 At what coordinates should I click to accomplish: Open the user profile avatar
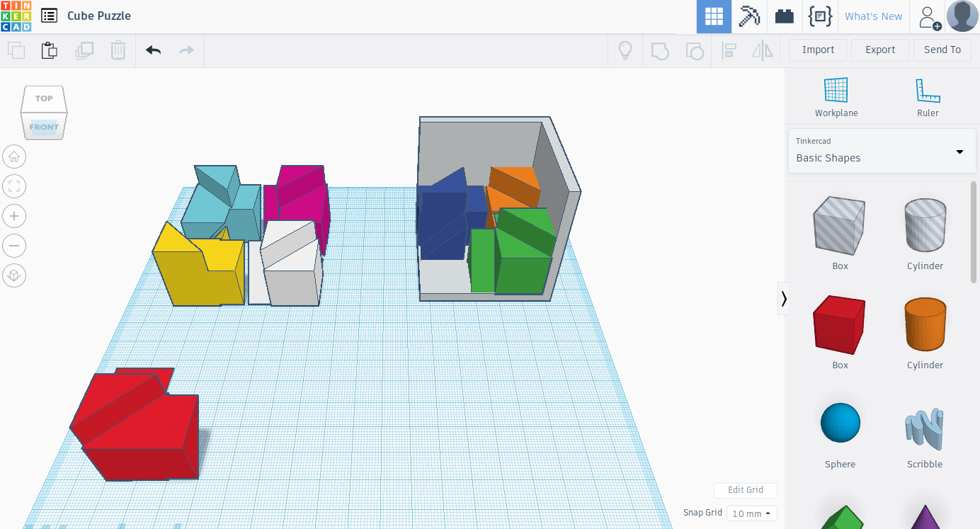[x=962, y=16]
